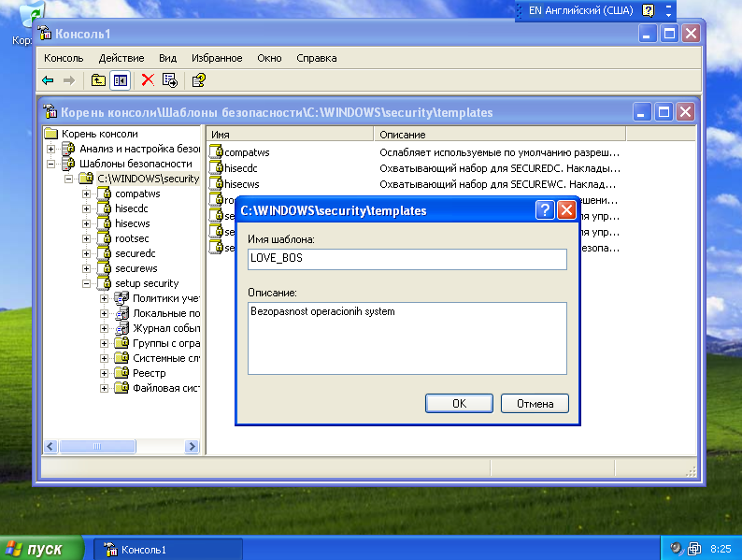
Task: Click hisecws description text in list
Action: tap(497, 184)
